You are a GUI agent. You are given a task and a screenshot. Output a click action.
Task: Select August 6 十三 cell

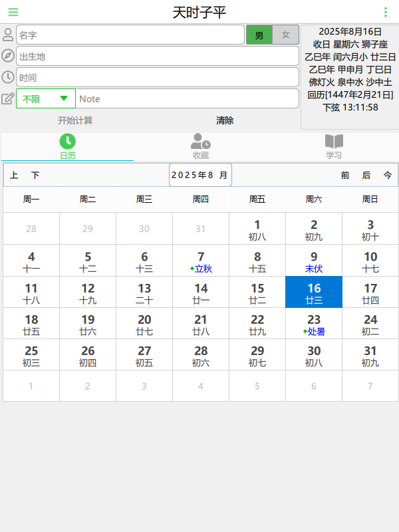[144, 260]
